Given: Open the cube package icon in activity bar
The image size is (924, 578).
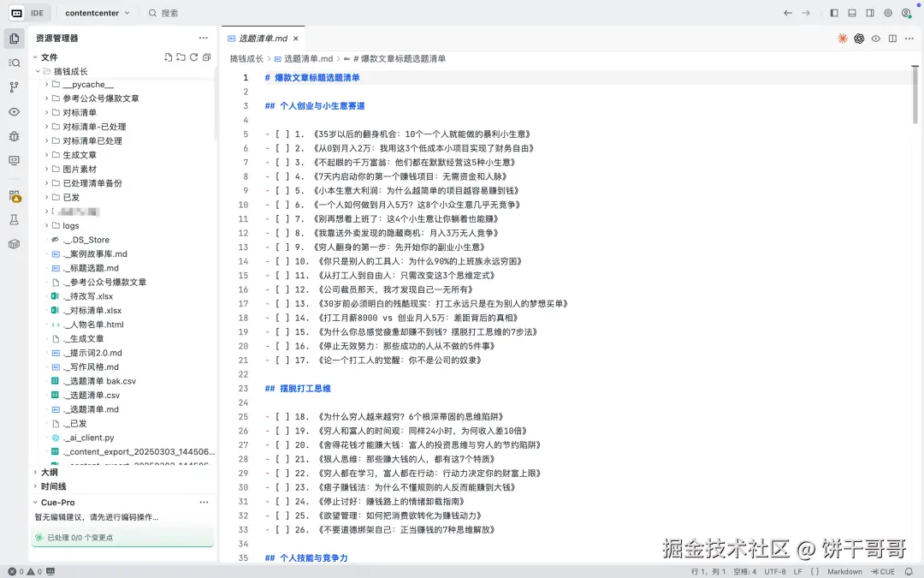Looking at the screenshot, I should coord(15,244).
